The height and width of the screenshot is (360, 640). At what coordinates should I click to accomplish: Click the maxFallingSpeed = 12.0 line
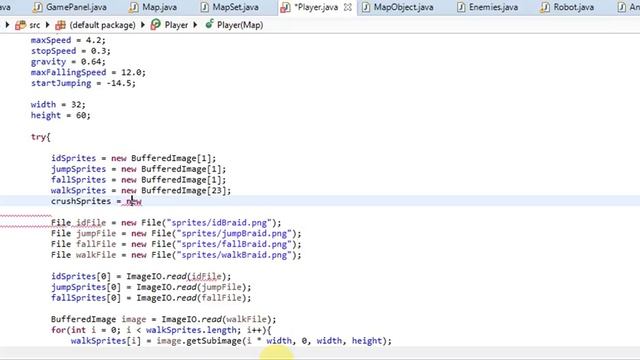88,73
